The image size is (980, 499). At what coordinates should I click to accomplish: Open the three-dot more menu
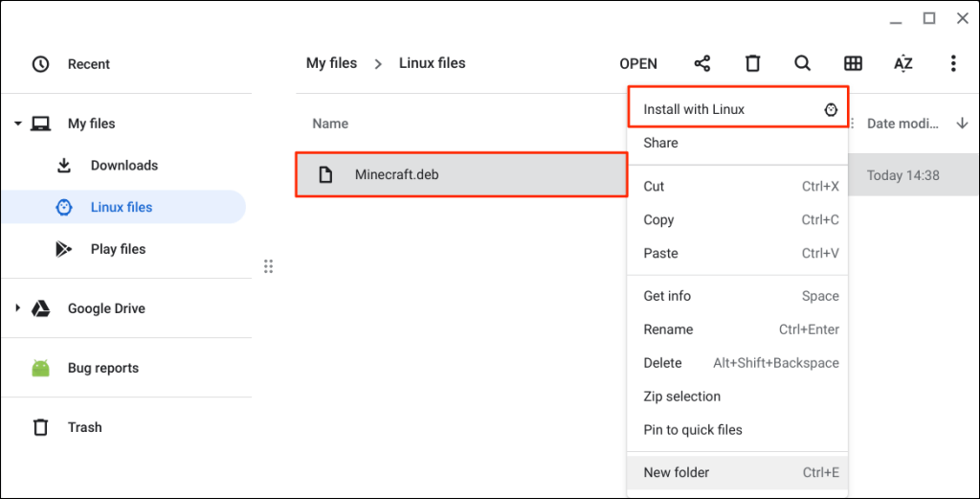tap(953, 64)
